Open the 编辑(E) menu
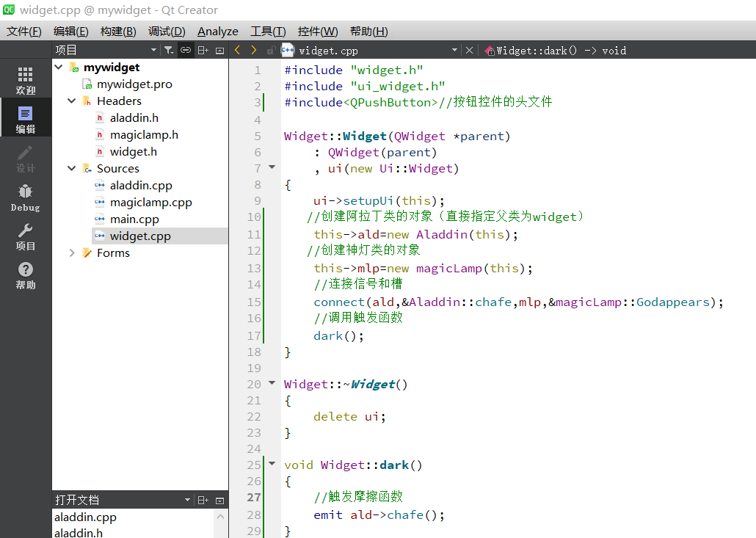 click(71, 32)
